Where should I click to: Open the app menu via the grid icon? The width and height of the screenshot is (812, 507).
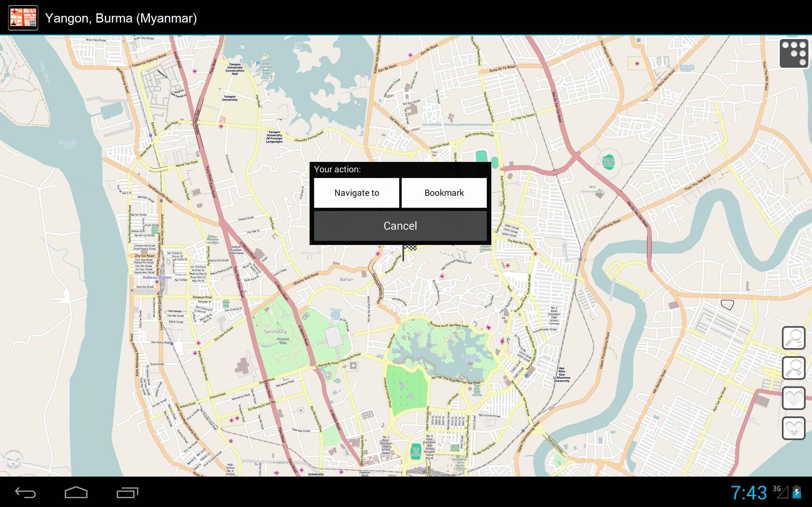794,53
